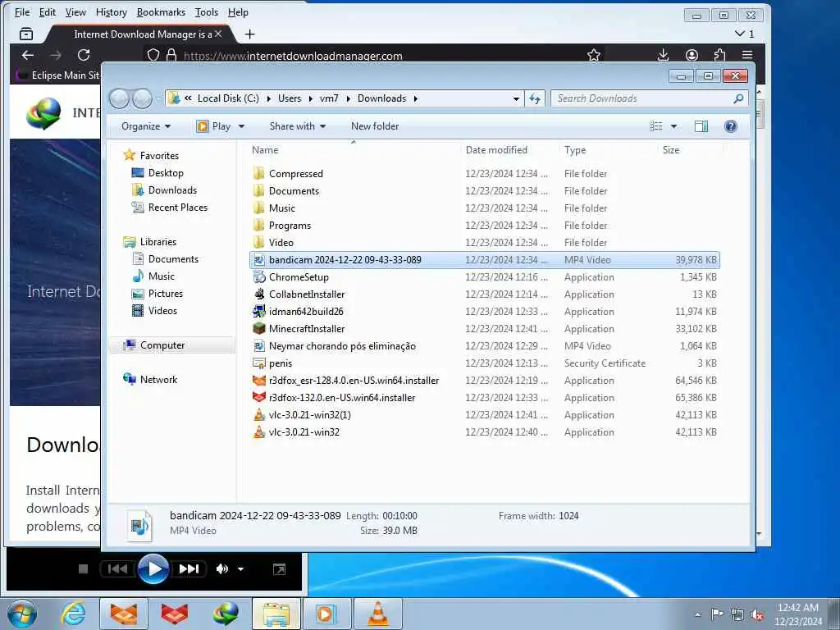This screenshot has width=840, height=630.
Task: Launch Internet Explorer from taskbar
Action: (x=73, y=614)
